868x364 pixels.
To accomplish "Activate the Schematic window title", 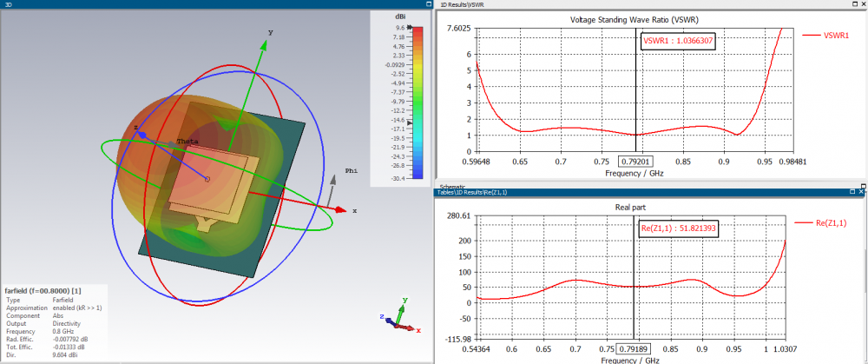I will click(453, 186).
